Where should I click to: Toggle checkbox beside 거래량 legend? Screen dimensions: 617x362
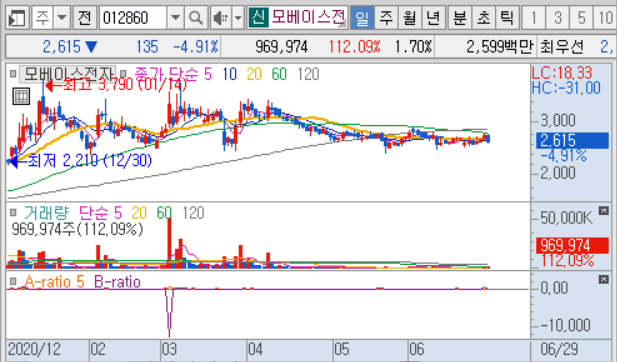coord(13,212)
